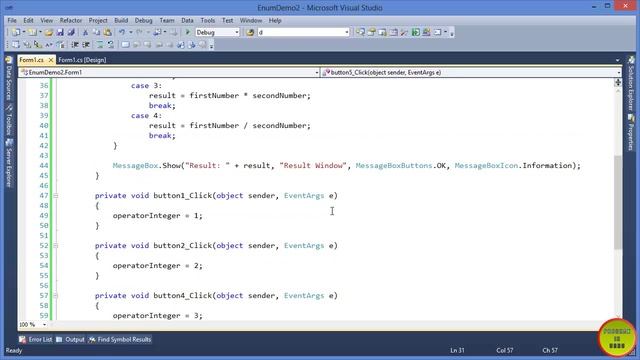Select the Form1.cs code tab

click(x=31, y=60)
